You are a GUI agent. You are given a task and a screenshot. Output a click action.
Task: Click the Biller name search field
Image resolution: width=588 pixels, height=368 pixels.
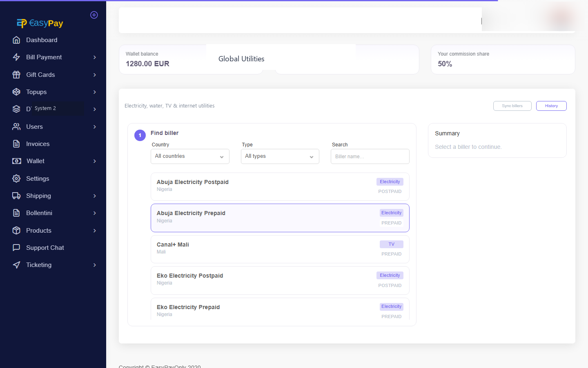[370, 156]
